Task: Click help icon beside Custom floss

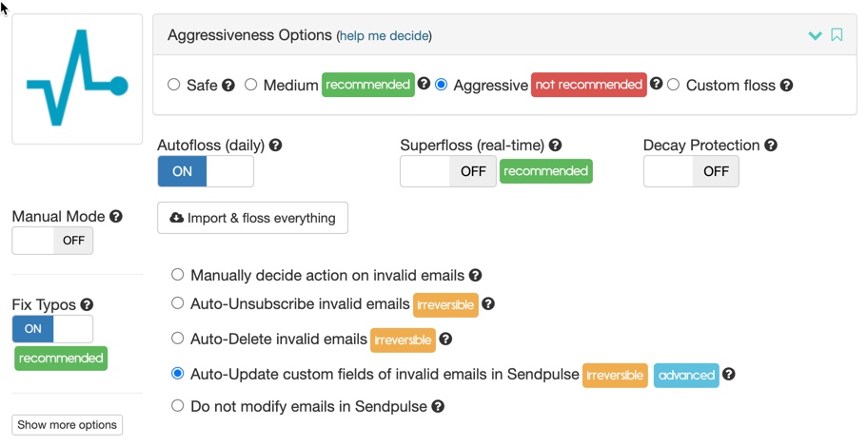Action: [786, 86]
